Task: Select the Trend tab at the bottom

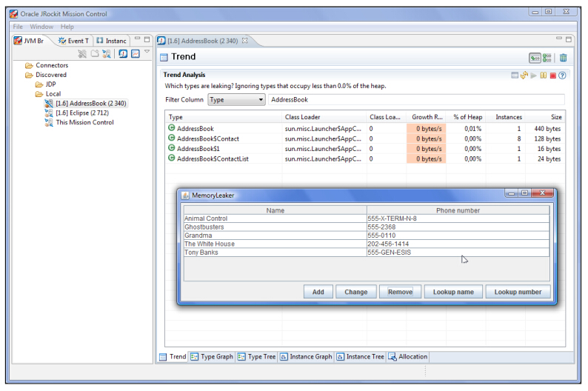Action: tap(173, 356)
